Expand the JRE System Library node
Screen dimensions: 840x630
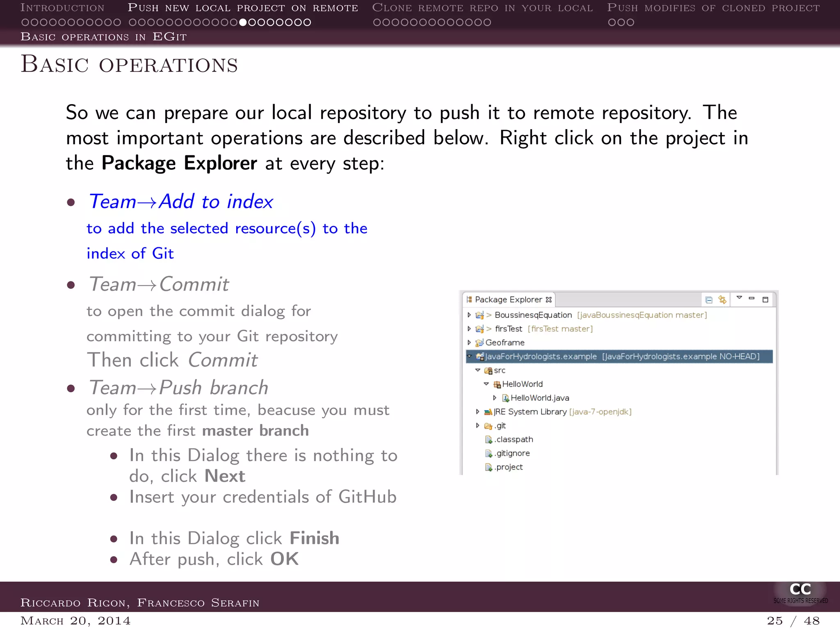point(477,411)
